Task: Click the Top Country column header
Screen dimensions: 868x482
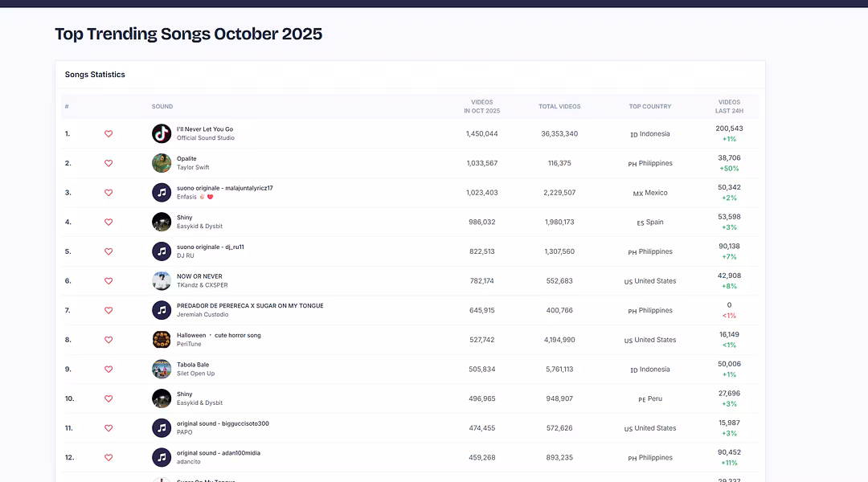Action: tap(649, 106)
